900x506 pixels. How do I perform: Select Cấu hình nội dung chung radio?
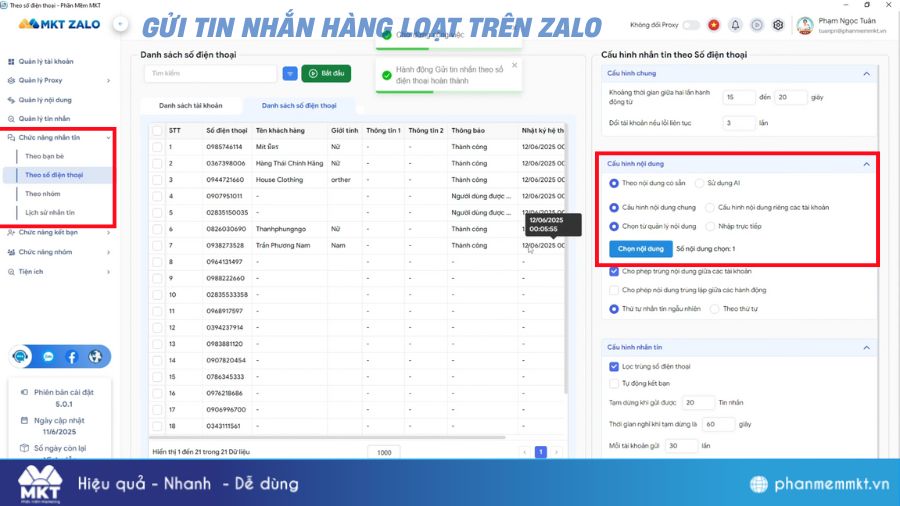coord(614,208)
